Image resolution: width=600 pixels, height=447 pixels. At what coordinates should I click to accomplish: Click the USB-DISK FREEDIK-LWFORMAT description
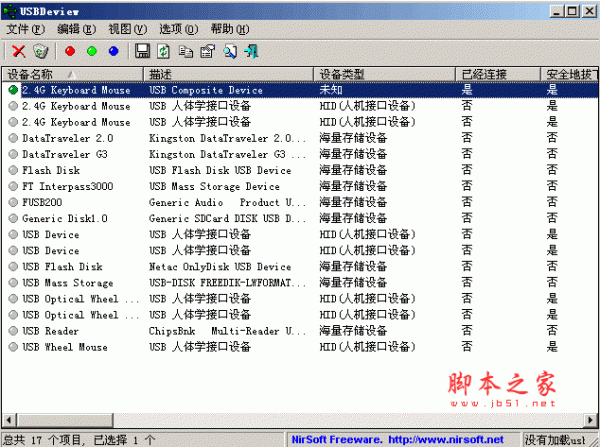coord(227,283)
